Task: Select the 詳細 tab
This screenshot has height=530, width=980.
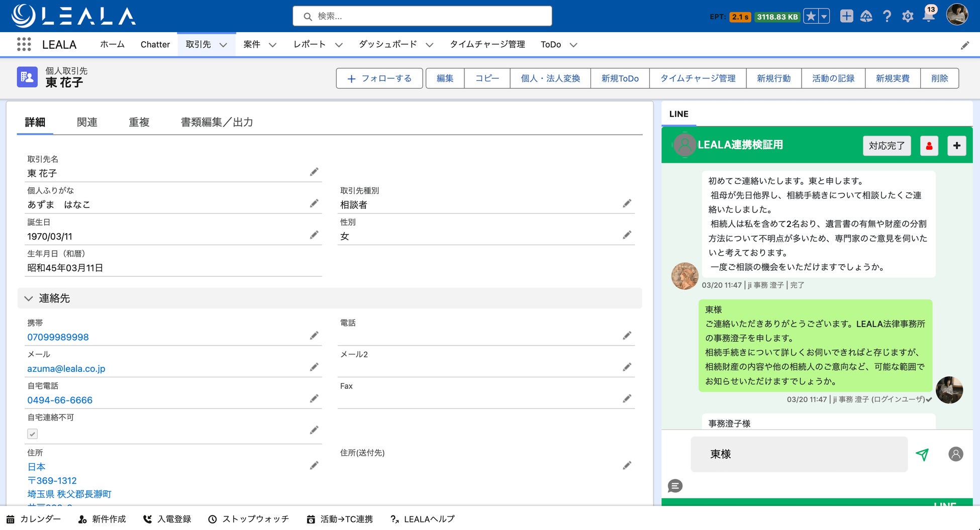Action: point(35,122)
